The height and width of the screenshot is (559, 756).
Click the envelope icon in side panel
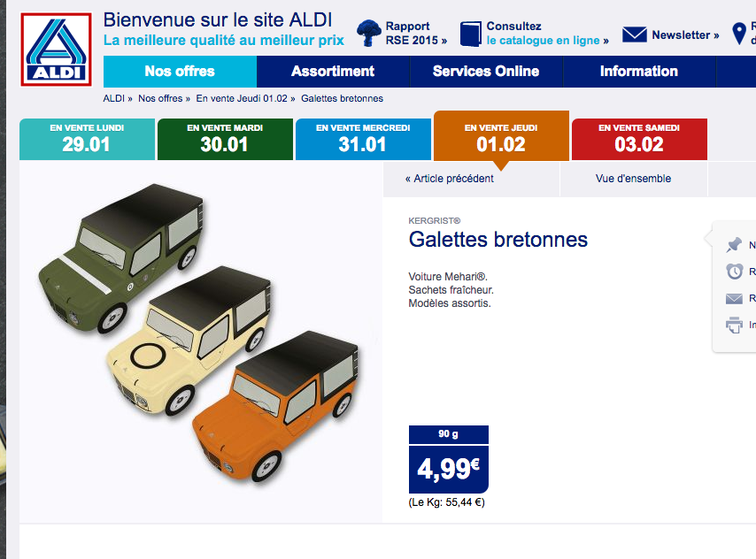(x=734, y=299)
